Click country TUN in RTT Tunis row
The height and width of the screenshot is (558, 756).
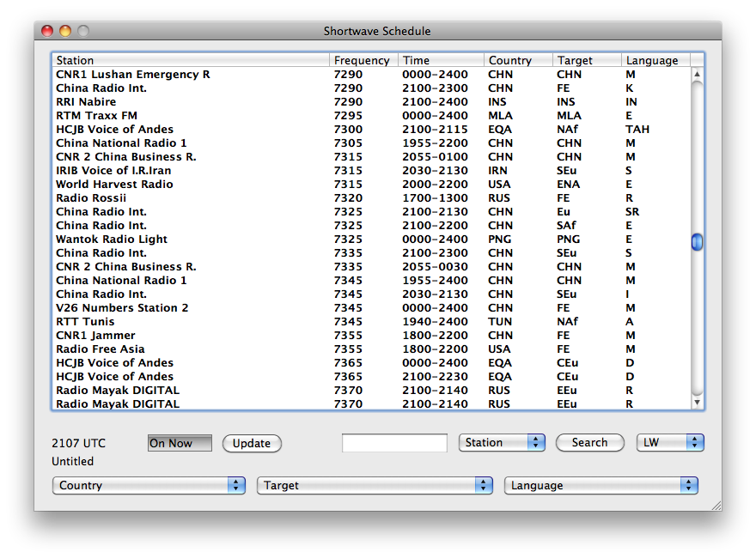pos(500,321)
